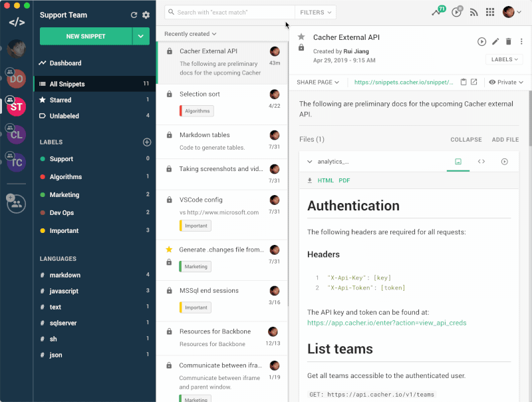Delete the snippet with trash icon
532x402 pixels.
point(508,41)
